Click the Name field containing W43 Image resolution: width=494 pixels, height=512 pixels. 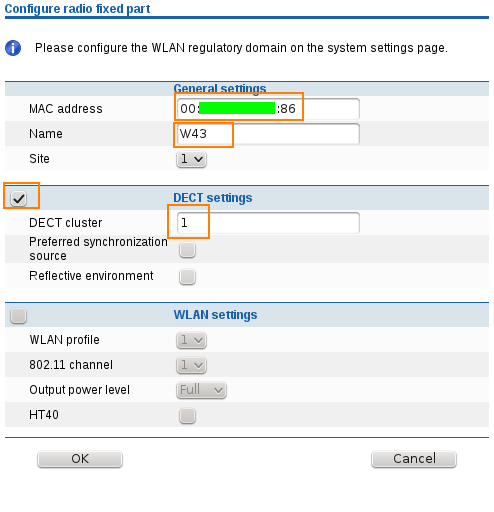[x=268, y=134]
